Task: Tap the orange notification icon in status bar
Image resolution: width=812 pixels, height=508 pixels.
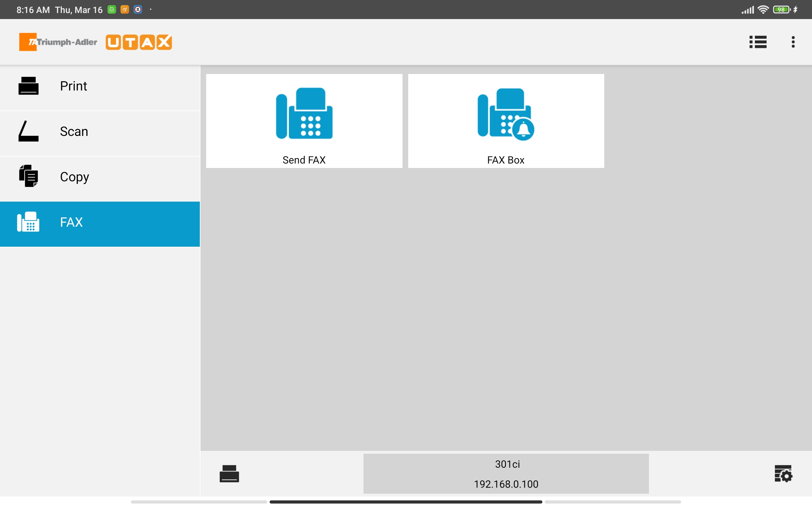Action: (125, 10)
